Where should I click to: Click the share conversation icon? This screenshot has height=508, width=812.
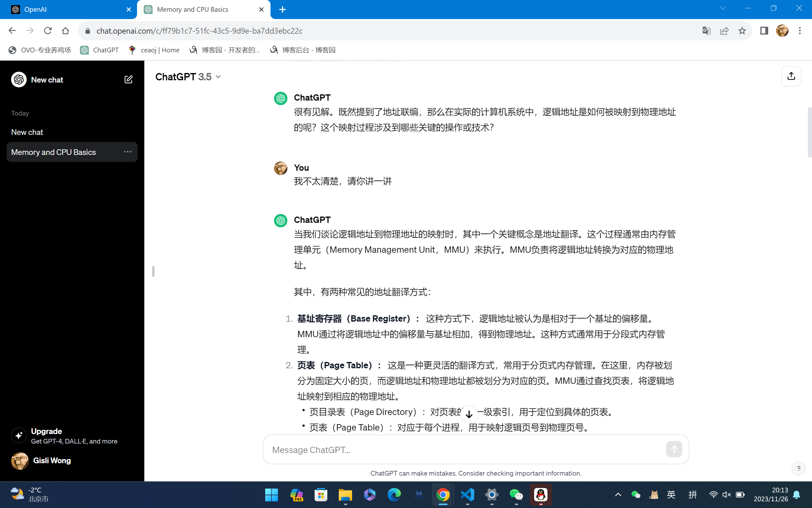(791, 76)
